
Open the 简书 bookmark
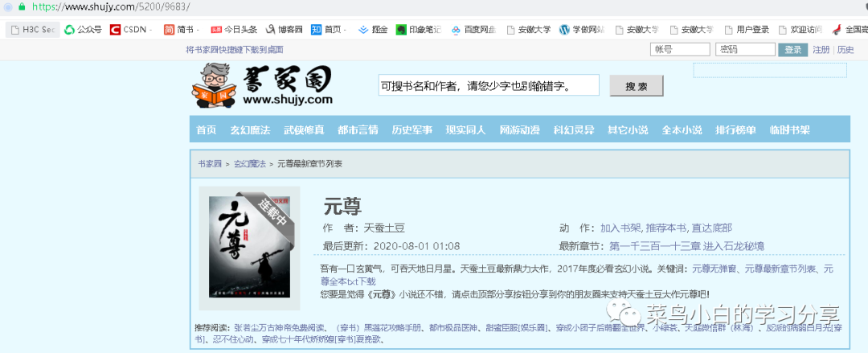(182, 30)
